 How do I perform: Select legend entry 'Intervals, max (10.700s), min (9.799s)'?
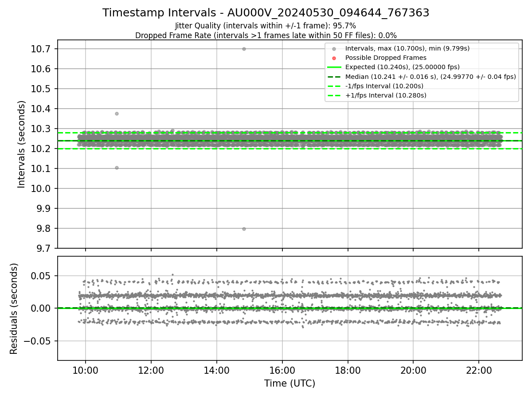pyautogui.click(x=407, y=48)
